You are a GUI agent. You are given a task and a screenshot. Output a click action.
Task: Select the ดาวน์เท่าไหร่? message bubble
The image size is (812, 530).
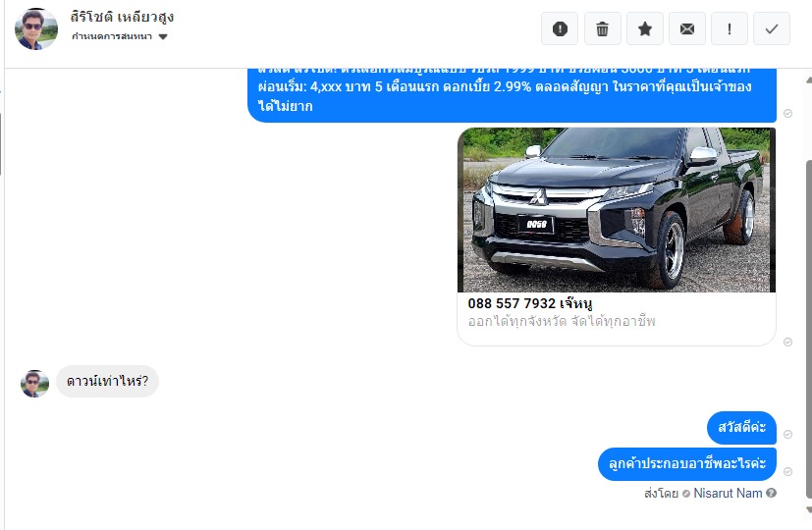[107, 382]
